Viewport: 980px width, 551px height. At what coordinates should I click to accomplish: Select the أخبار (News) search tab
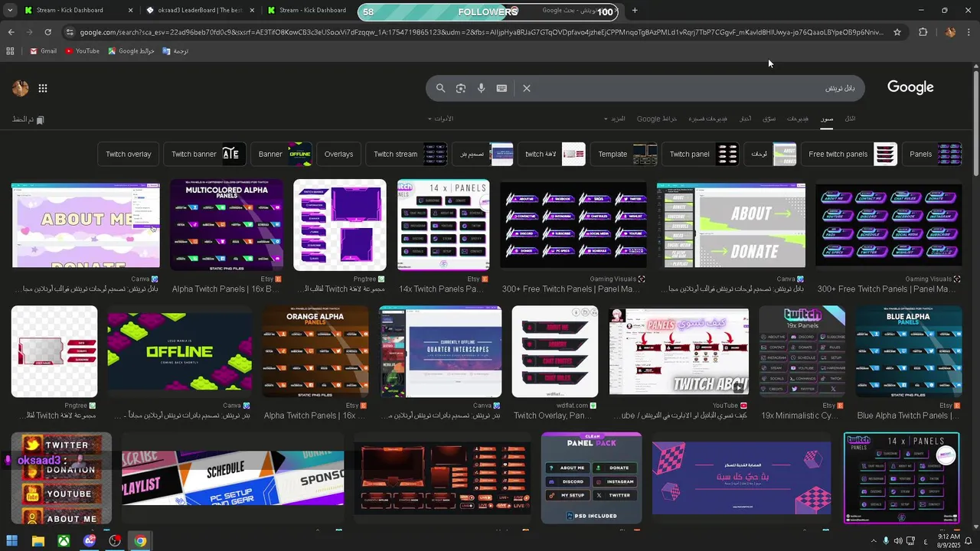pos(745,119)
